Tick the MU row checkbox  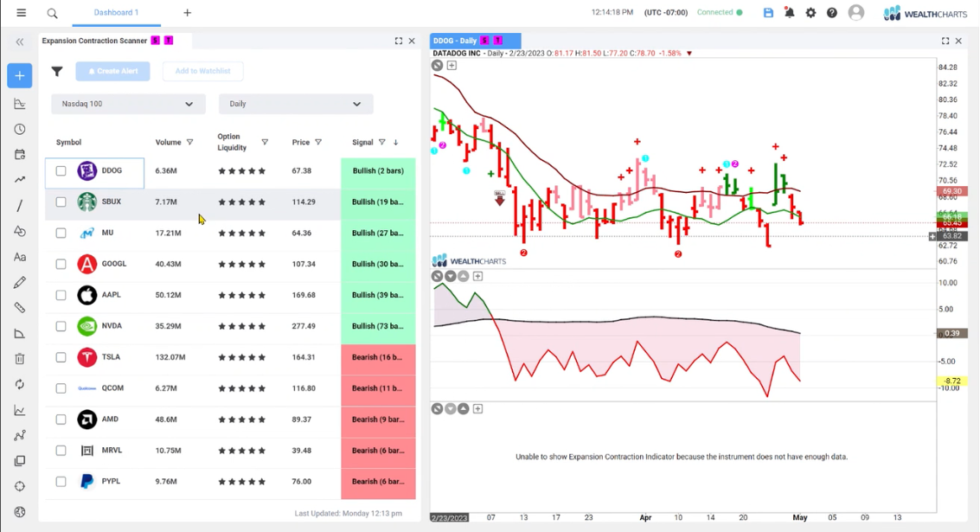[x=61, y=234]
